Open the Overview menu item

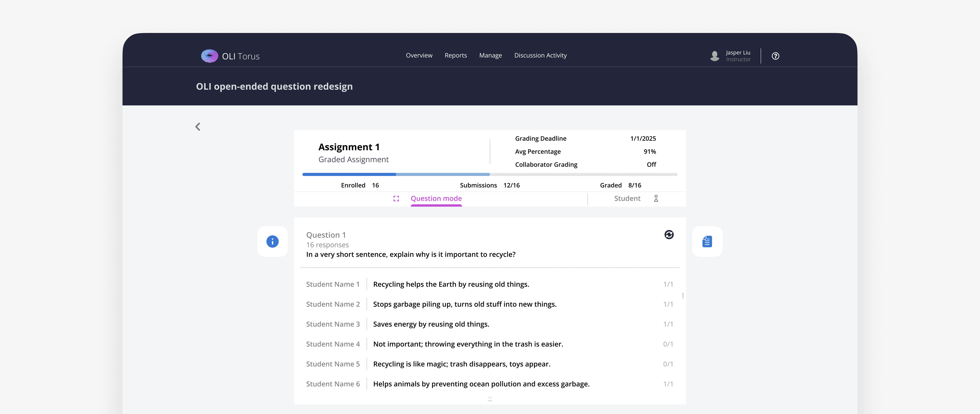pos(419,56)
